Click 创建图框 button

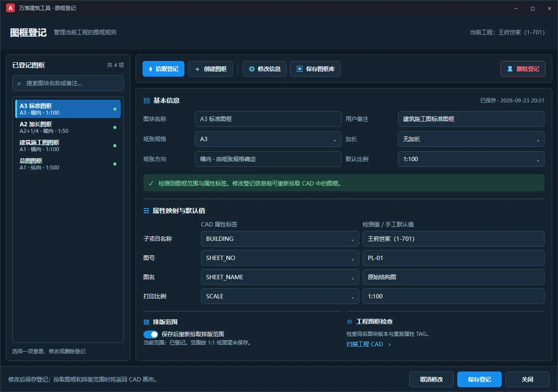pyautogui.click(x=211, y=69)
